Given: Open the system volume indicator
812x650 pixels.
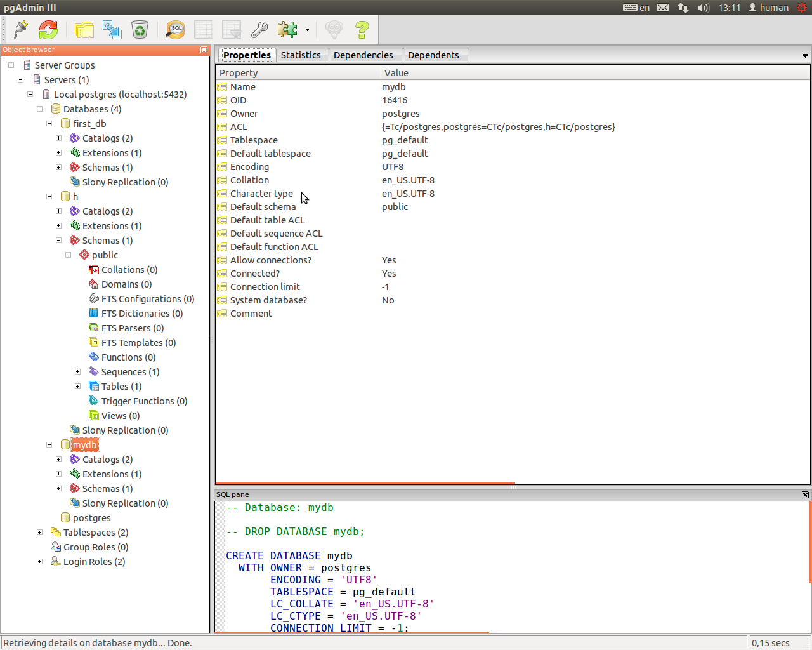Looking at the screenshot, I should [703, 8].
